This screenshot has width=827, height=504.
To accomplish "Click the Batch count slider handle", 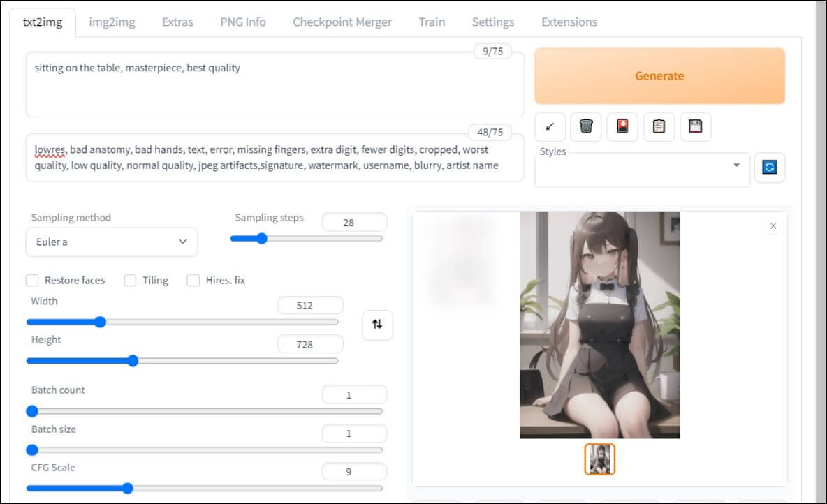I will click(x=32, y=411).
